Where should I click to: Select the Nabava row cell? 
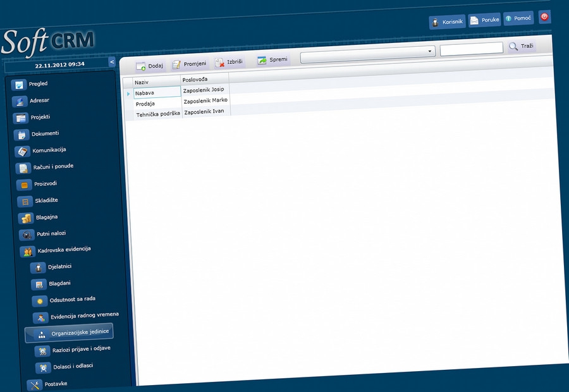pos(157,92)
